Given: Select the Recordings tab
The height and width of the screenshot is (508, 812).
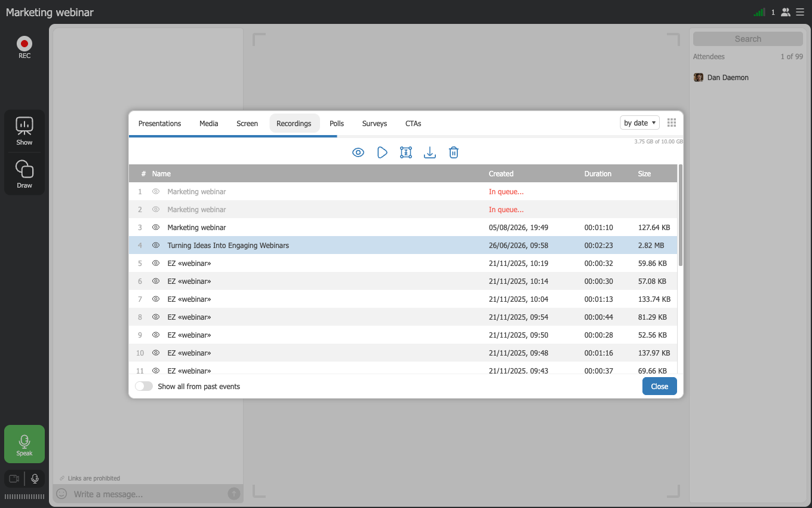Looking at the screenshot, I should click(294, 124).
